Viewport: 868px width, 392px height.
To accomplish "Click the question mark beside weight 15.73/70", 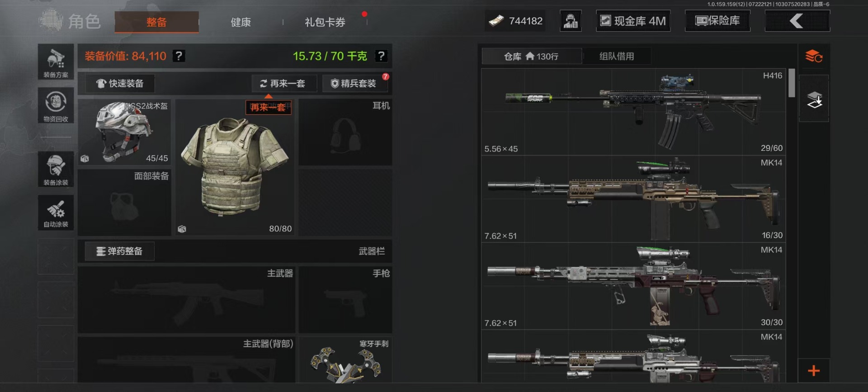I will coord(381,56).
